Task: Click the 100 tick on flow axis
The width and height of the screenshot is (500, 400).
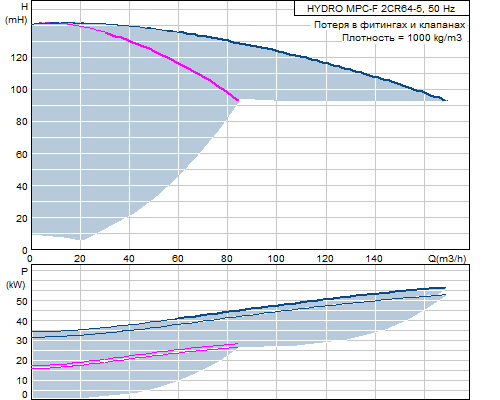Action: [x=276, y=259]
